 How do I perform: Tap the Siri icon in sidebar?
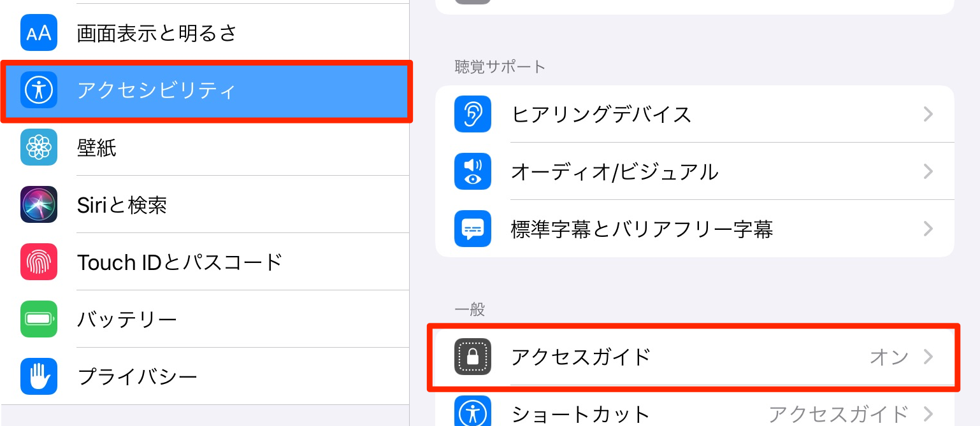click(x=39, y=204)
